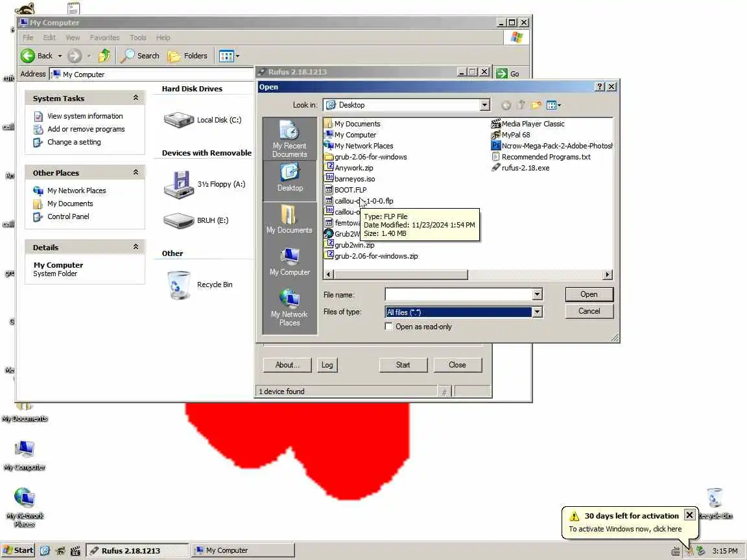Click Start button in Rufus
Viewport: 747px width, 560px height.
click(403, 365)
